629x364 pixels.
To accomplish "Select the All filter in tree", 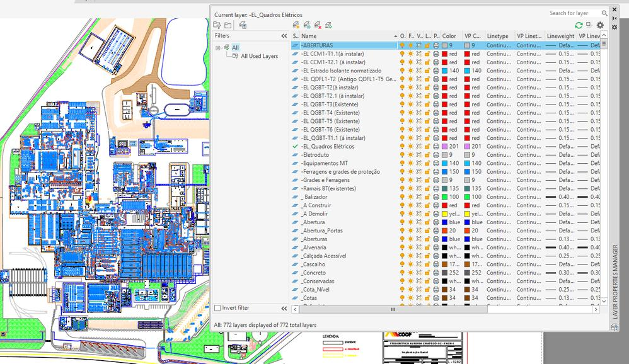I will coord(235,47).
